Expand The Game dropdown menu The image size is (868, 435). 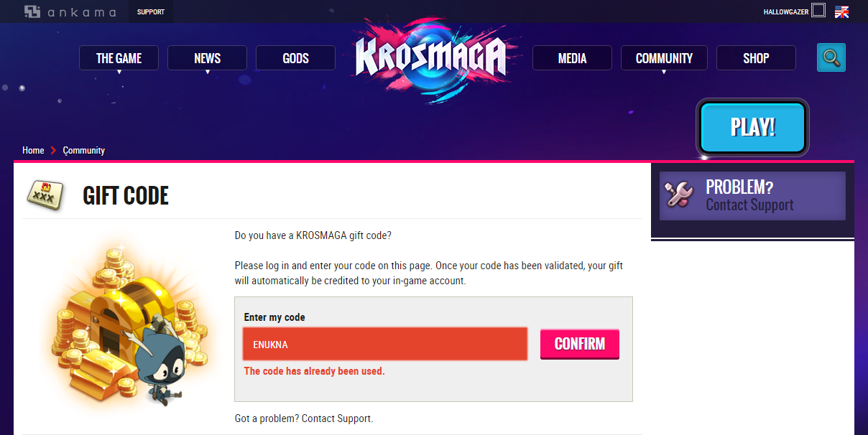coord(119,58)
